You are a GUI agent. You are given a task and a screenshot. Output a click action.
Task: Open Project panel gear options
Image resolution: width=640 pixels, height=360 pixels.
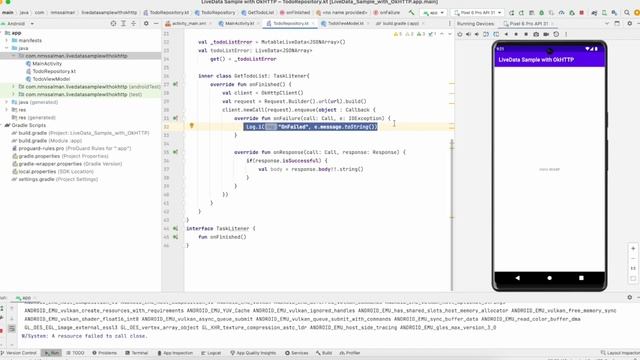[x=146, y=24]
